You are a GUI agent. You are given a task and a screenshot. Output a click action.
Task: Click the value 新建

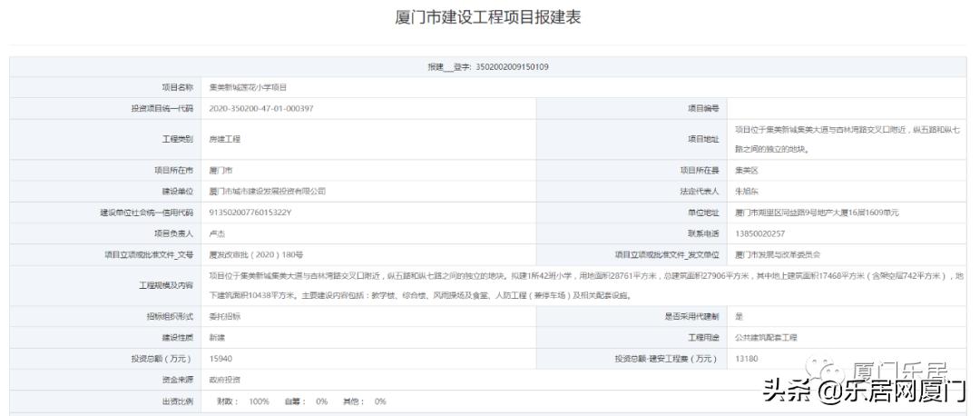click(x=217, y=337)
